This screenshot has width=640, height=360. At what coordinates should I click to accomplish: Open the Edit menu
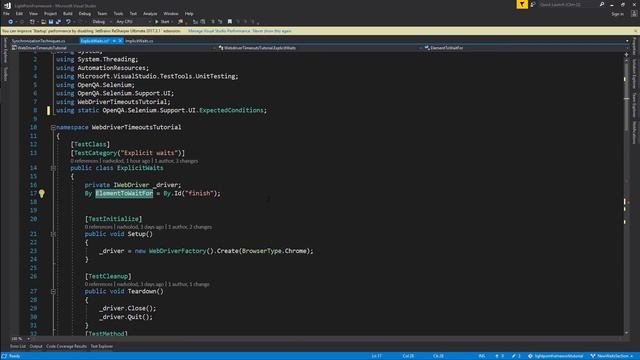[x=19, y=14]
